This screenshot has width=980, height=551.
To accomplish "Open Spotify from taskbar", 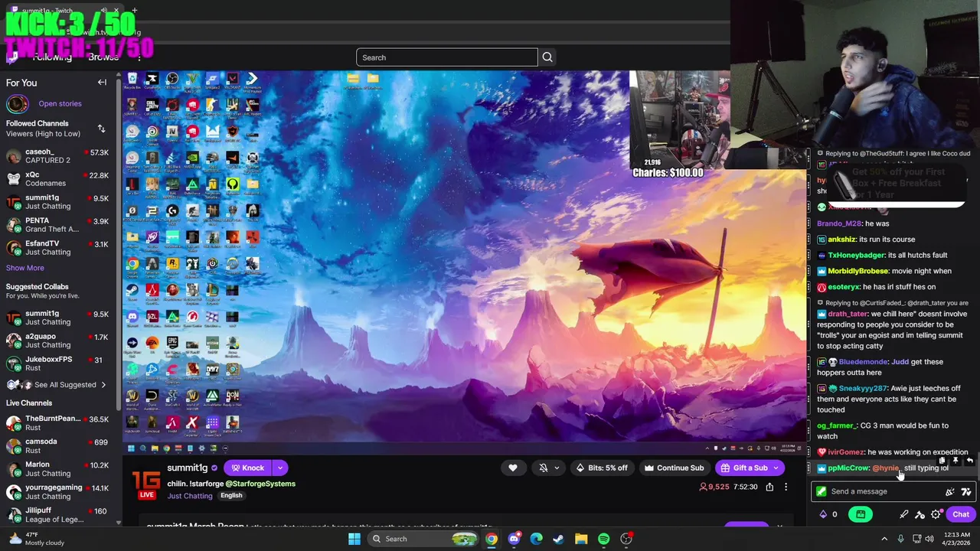I will pos(604,539).
